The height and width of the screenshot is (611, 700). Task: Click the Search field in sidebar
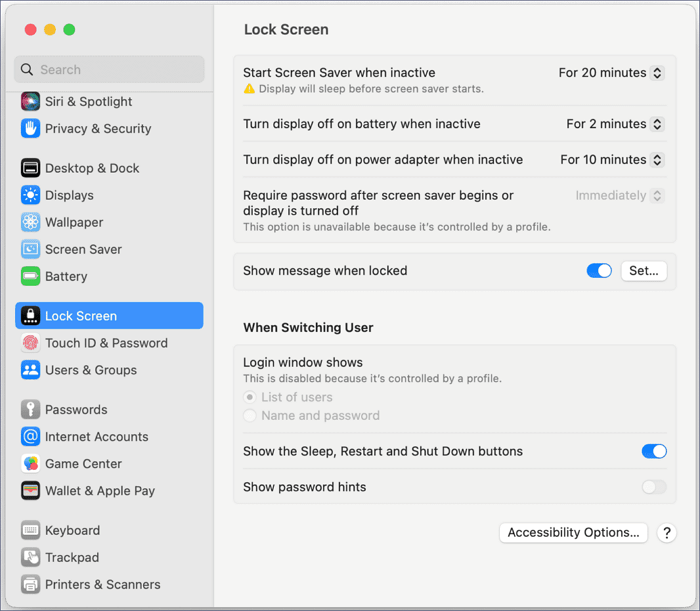110,70
